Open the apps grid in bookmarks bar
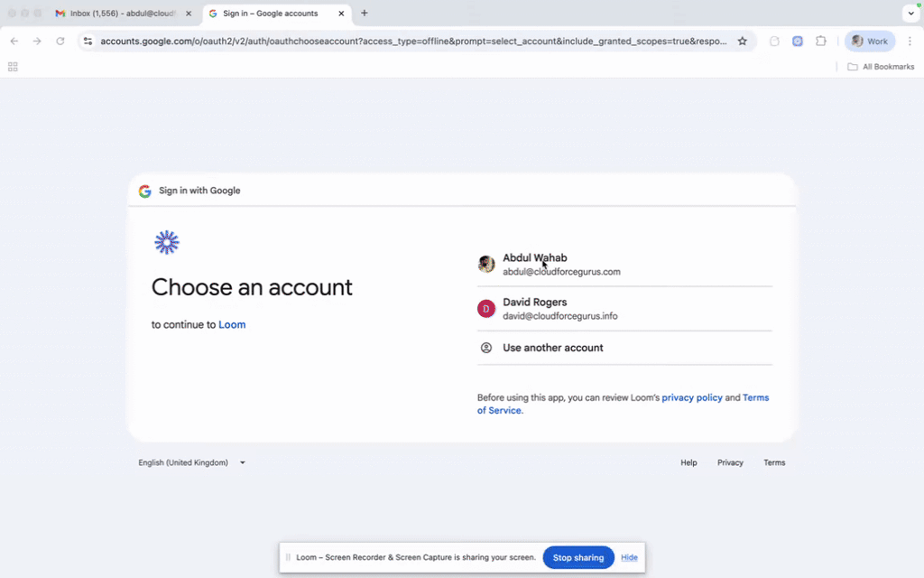This screenshot has width=924, height=578. tap(13, 67)
